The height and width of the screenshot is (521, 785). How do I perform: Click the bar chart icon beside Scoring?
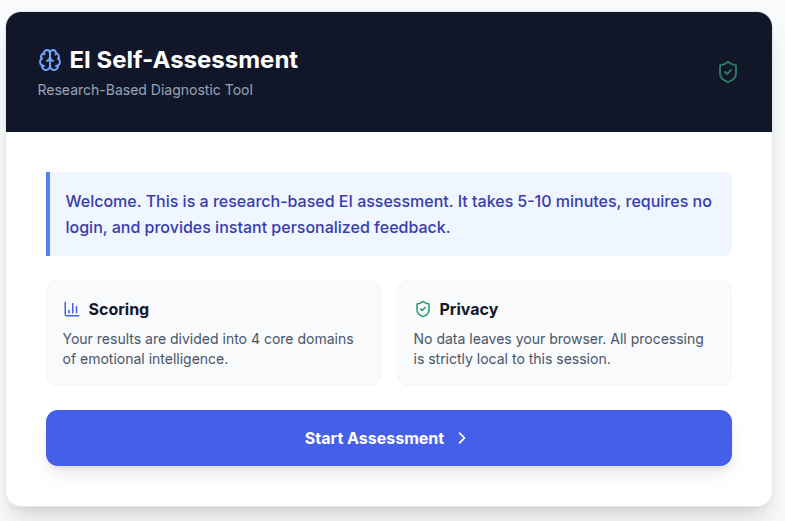(72, 309)
